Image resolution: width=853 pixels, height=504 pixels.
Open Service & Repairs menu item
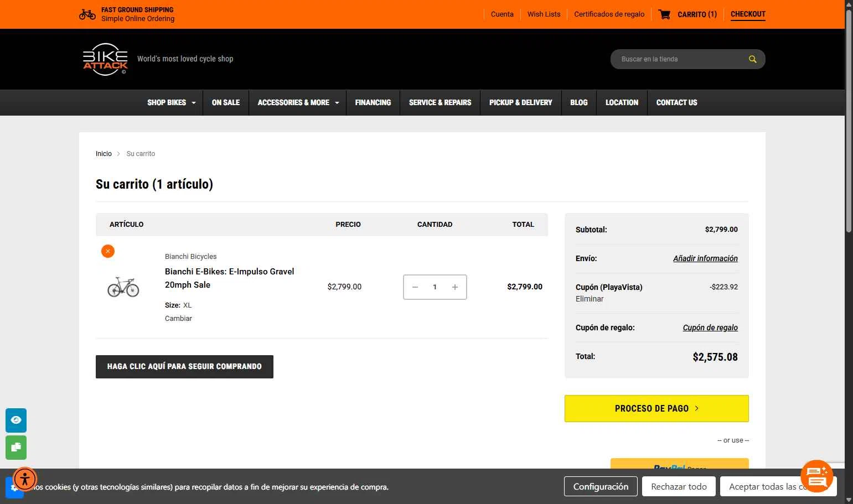pos(440,103)
